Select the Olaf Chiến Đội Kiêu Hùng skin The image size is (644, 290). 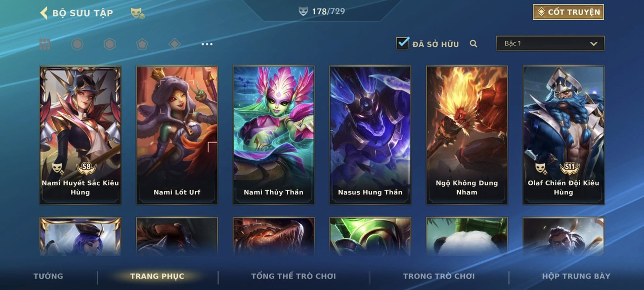(x=563, y=135)
